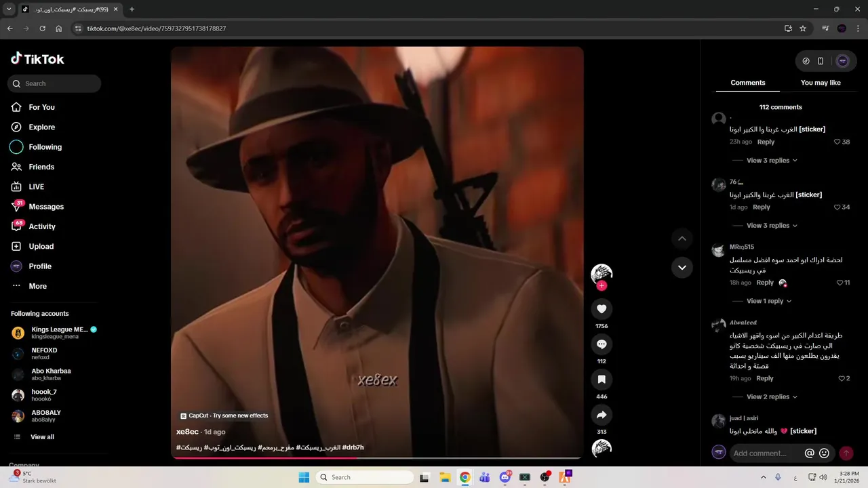Reload the page in Chrome
This screenshot has height=488, width=868.
[42, 28]
